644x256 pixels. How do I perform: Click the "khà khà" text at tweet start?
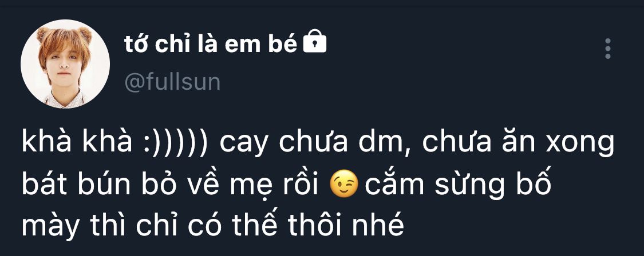coord(77,143)
